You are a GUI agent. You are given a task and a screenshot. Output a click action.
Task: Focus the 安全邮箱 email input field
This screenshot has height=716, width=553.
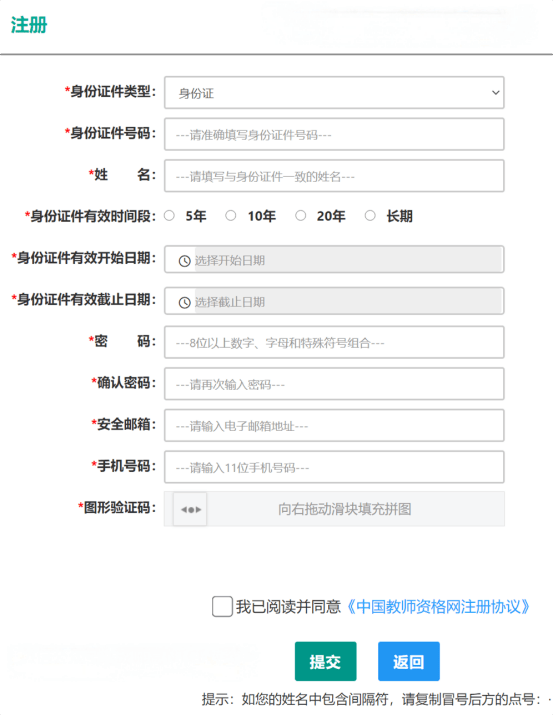pos(334,426)
